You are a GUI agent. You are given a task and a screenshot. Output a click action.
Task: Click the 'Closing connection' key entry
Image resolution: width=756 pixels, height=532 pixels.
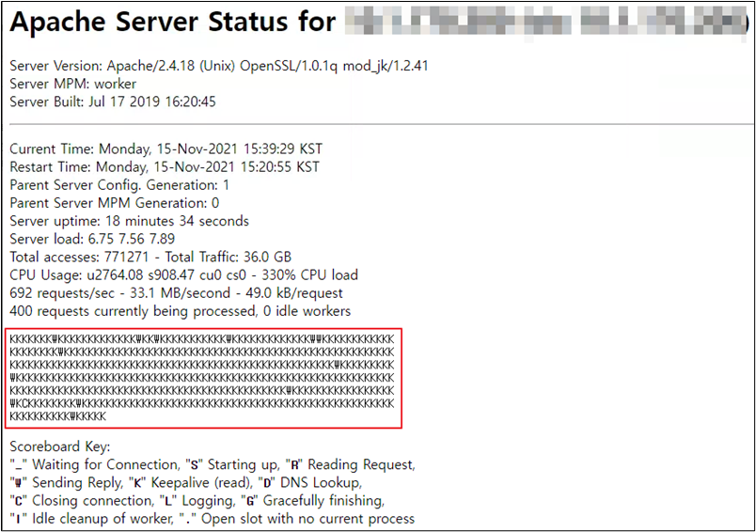(x=82, y=501)
